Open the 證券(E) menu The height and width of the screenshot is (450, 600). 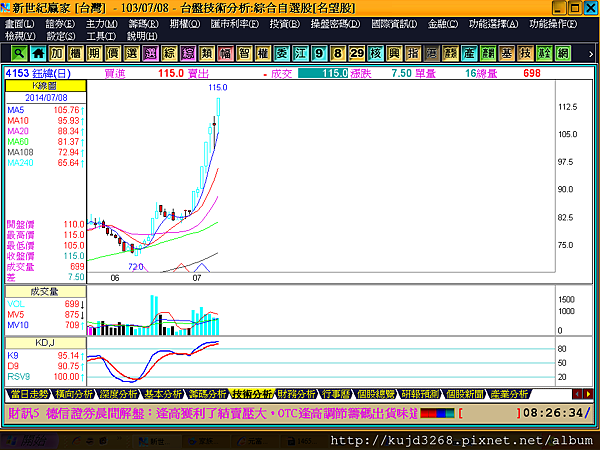(60, 24)
